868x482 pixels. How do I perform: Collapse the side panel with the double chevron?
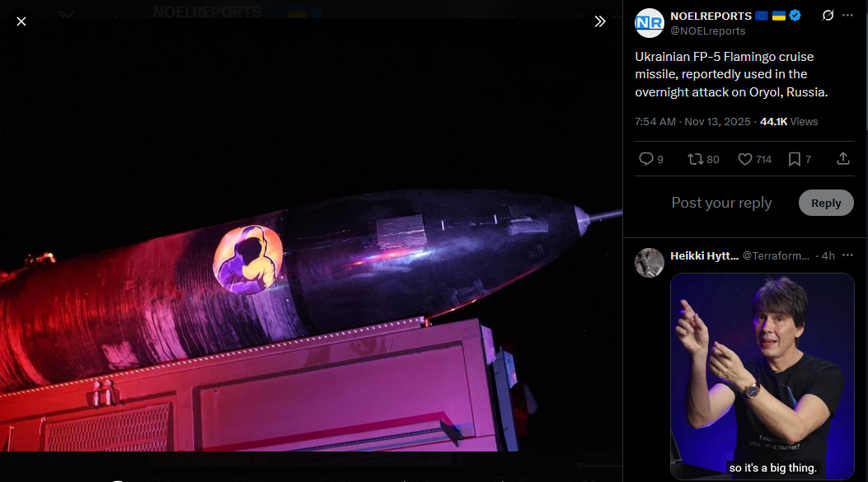599,21
